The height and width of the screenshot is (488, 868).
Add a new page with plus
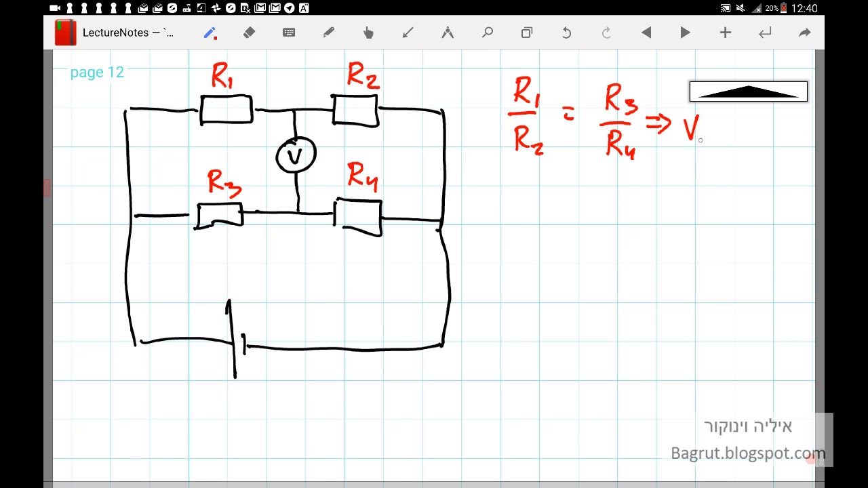pyautogui.click(x=726, y=33)
